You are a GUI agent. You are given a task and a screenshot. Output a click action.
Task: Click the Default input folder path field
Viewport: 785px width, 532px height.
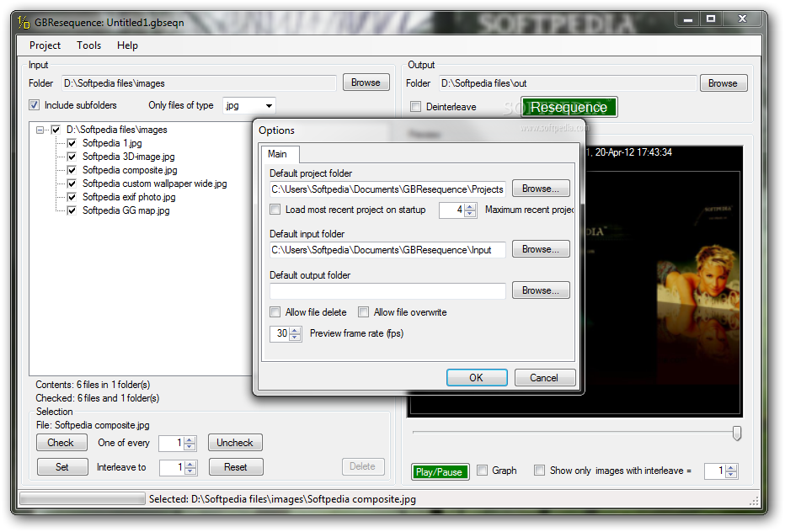point(387,250)
